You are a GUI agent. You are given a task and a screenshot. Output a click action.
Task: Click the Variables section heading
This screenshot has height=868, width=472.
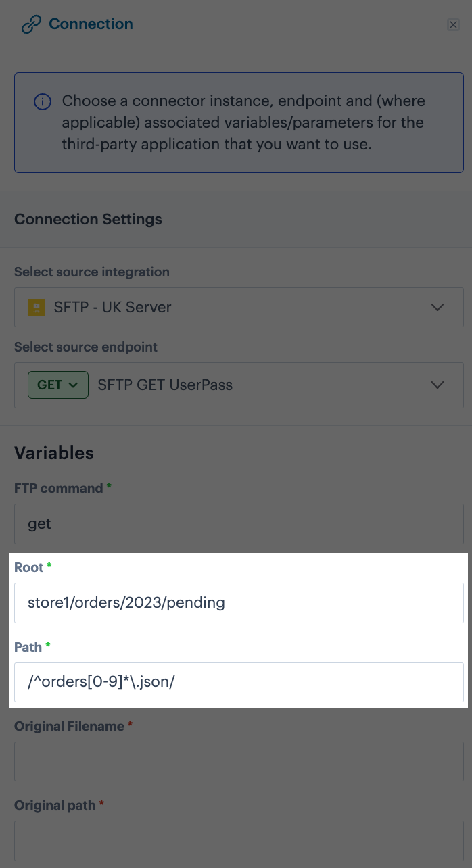(54, 453)
